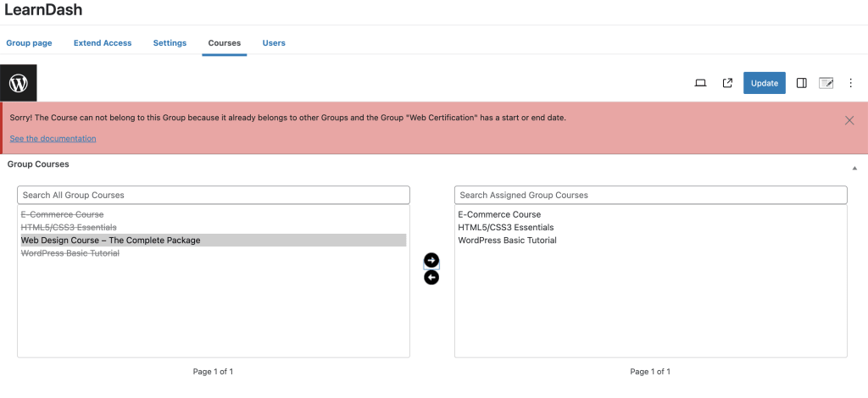Image resolution: width=868 pixels, height=398 pixels.
Task: Dismiss the red error notice
Action: pyautogui.click(x=849, y=120)
